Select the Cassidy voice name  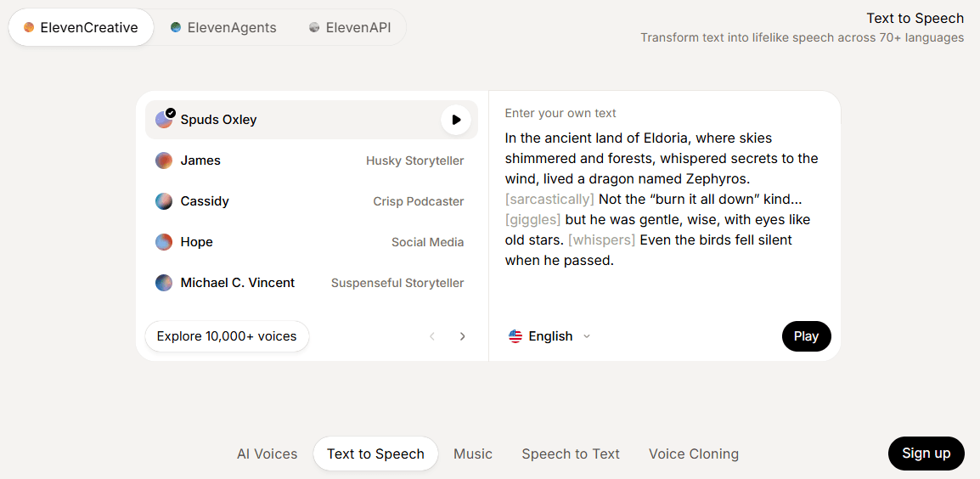205,201
